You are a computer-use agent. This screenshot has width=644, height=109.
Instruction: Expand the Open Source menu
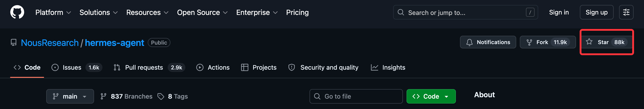(202, 12)
